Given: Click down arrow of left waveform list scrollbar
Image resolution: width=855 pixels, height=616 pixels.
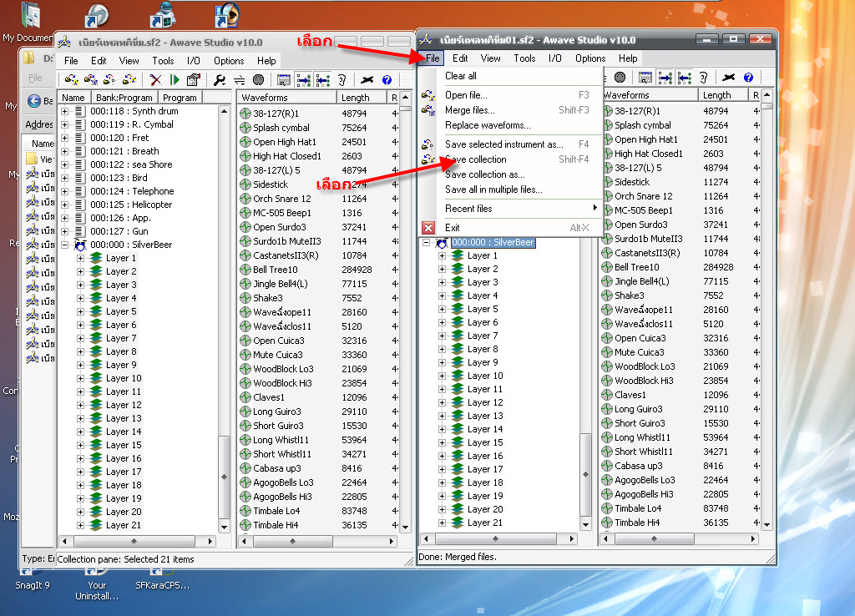Looking at the screenshot, I should (405, 528).
